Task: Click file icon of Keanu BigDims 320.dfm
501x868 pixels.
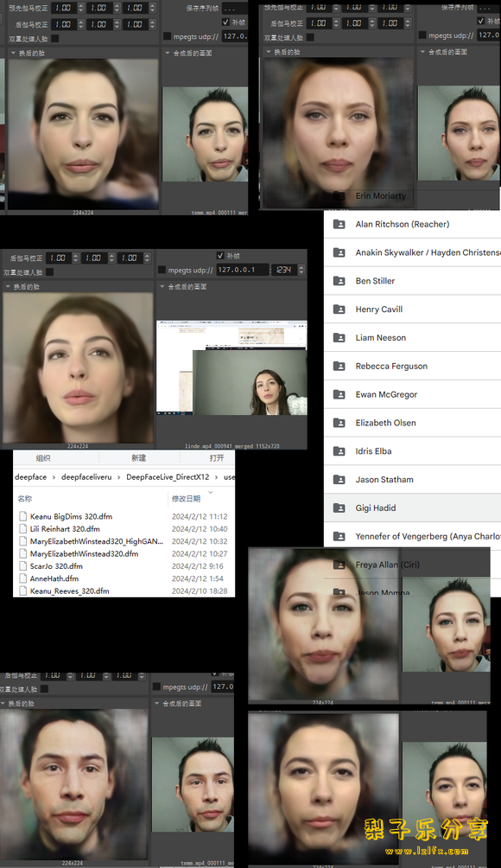Action: click(22, 516)
